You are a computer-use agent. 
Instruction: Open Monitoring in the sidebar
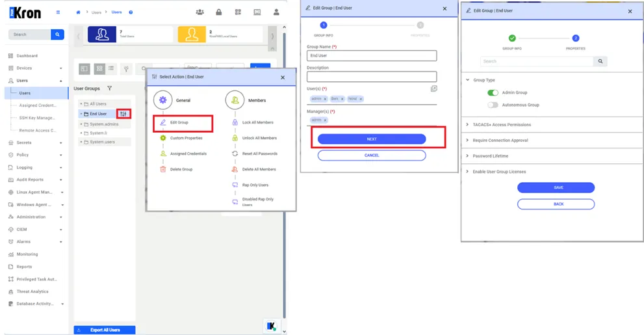(x=27, y=254)
